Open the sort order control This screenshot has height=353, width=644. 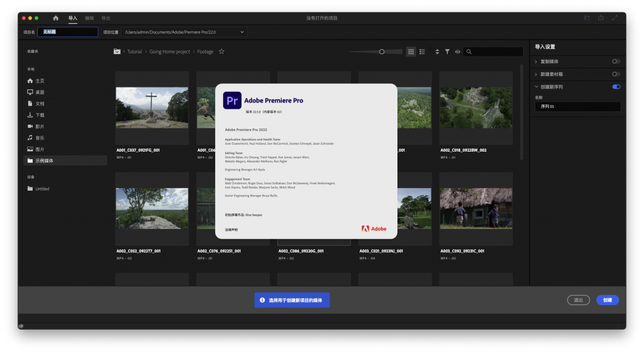click(437, 52)
